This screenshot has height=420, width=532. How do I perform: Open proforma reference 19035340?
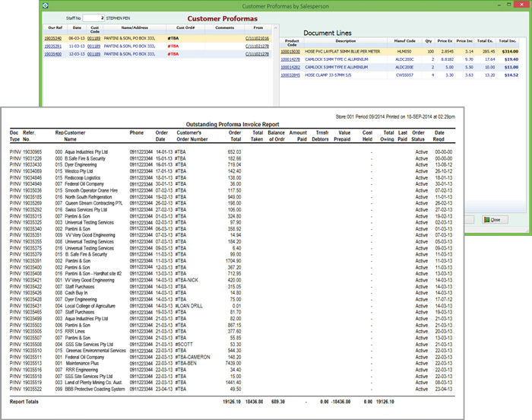53,38
